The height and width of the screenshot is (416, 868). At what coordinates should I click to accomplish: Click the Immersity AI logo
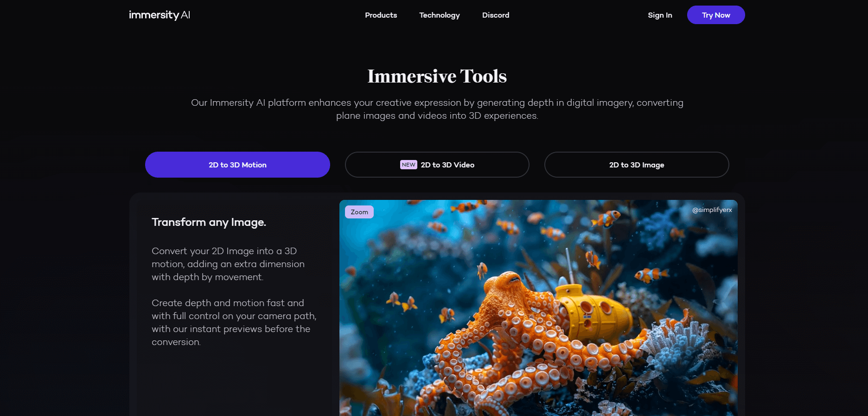coord(160,15)
